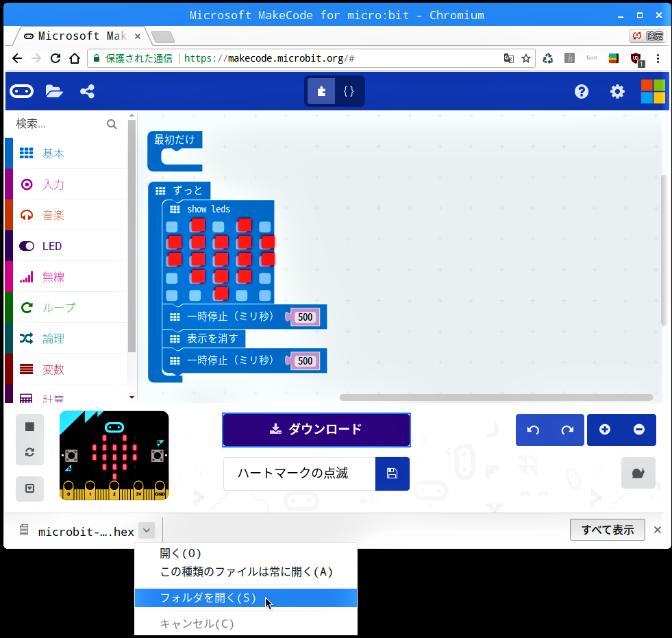Viewport: 672px width, 638px height.
Task: Open the settings gear menu
Action: pyautogui.click(x=617, y=91)
